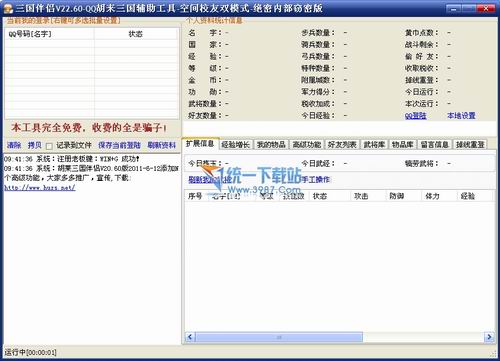Click the left scroll arrow of the table
The height and width of the screenshot is (361, 500).
point(190,337)
